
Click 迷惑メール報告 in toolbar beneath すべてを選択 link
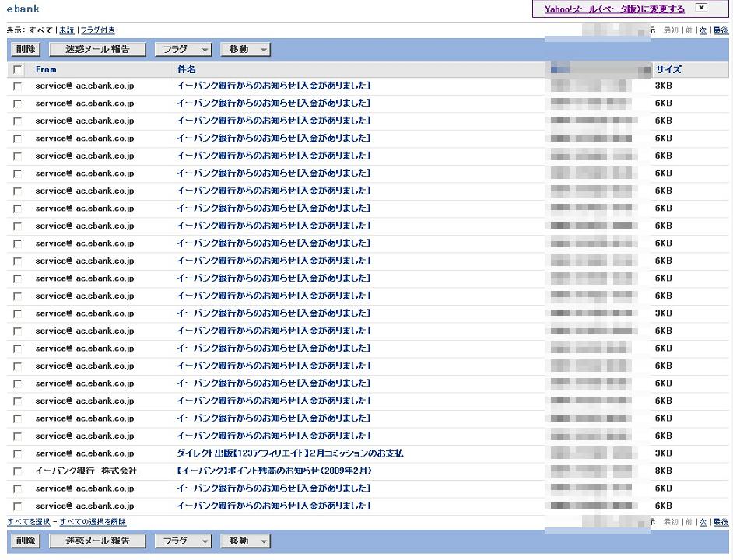(x=97, y=541)
